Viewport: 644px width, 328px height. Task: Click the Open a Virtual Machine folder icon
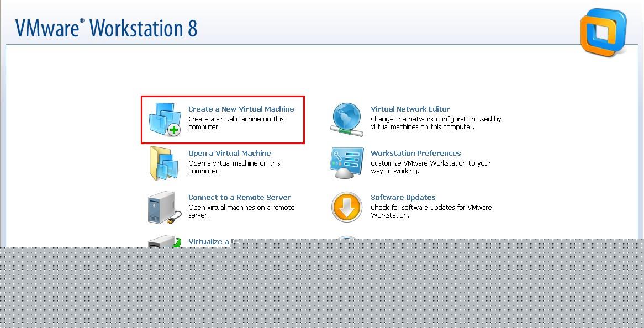(x=164, y=163)
